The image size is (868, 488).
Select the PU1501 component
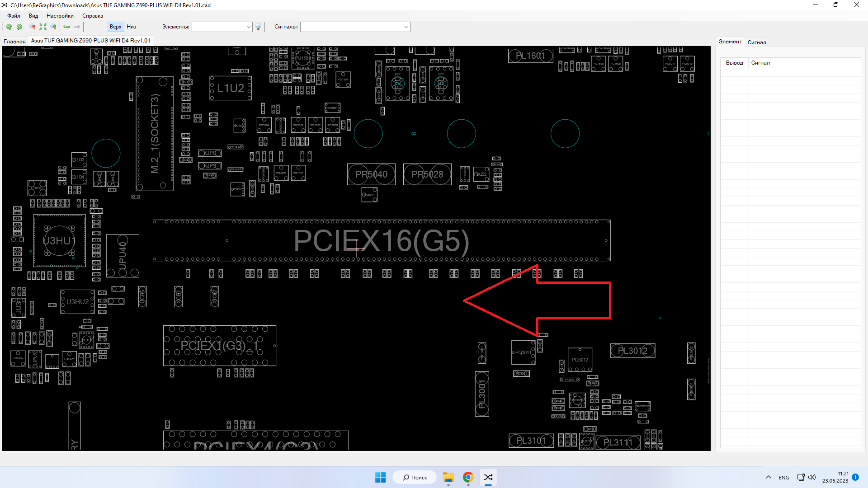click(303, 58)
